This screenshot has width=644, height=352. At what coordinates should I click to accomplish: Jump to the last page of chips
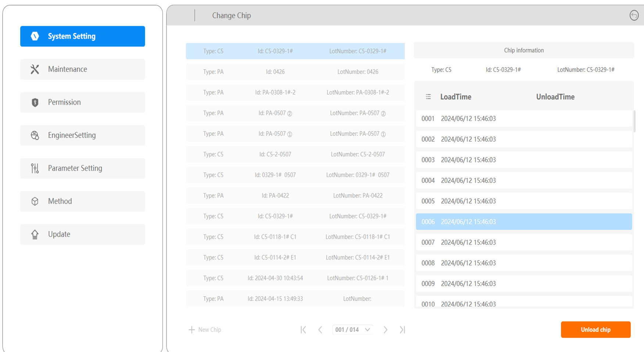coord(402,330)
